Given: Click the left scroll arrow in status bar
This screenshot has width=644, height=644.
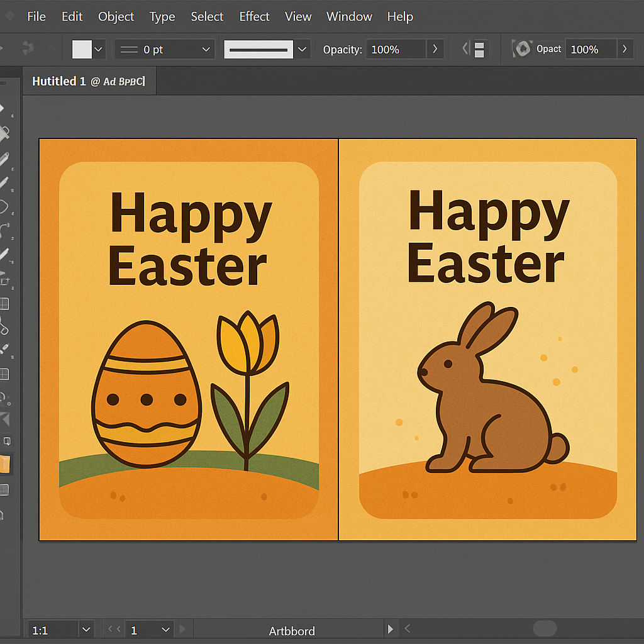Looking at the screenshot, I should 408,628.
